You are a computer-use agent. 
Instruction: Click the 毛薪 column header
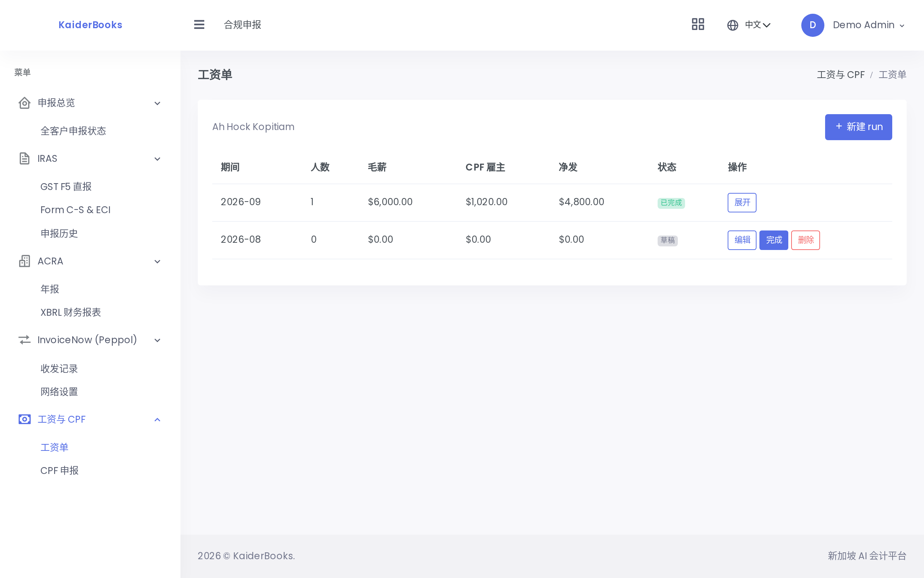coord(377,167)
